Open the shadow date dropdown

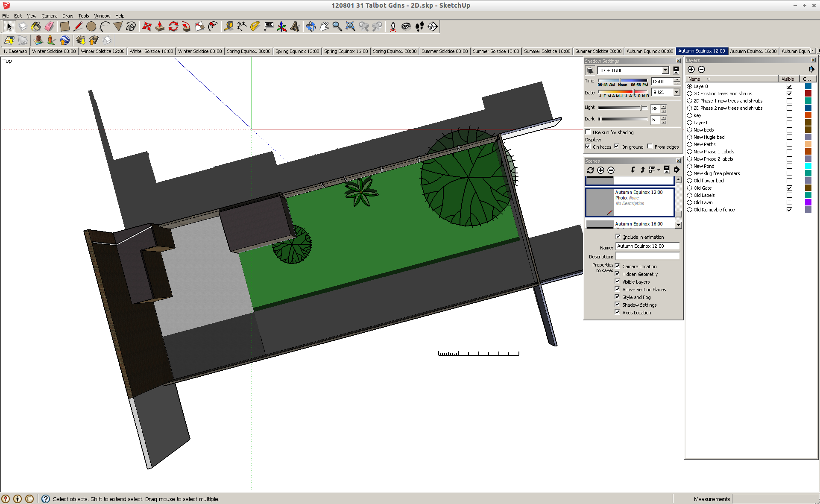coord(676,92)
